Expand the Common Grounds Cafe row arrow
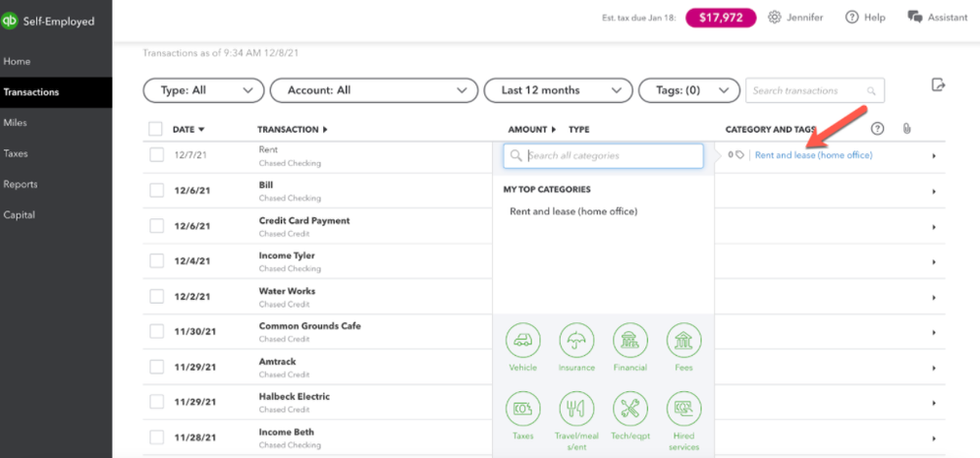 tap(933, 333)
